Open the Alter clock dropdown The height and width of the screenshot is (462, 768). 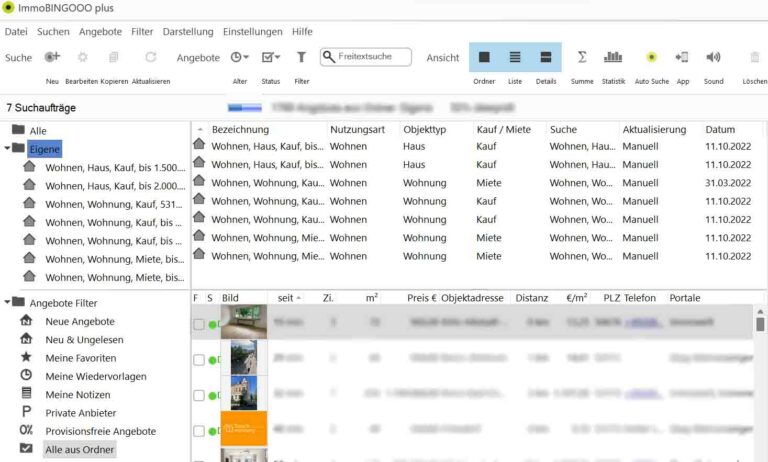pyautogui.click(x=240, y=58)
